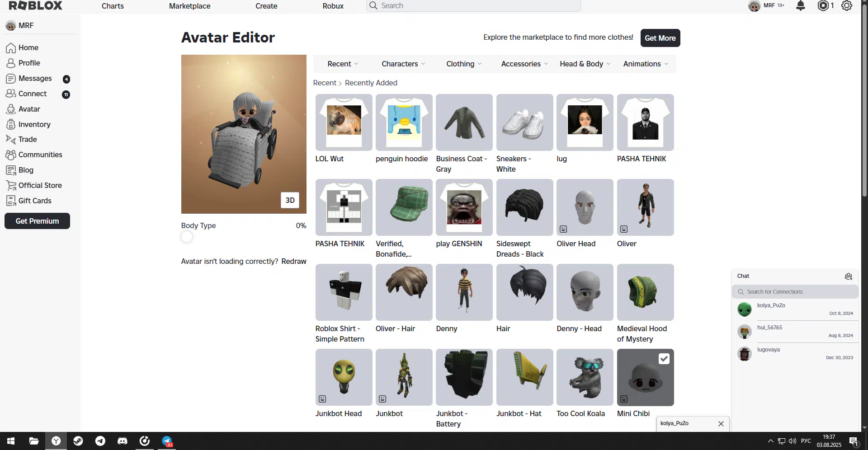Go to Charts in the top navigation

[x=113, y=6]
